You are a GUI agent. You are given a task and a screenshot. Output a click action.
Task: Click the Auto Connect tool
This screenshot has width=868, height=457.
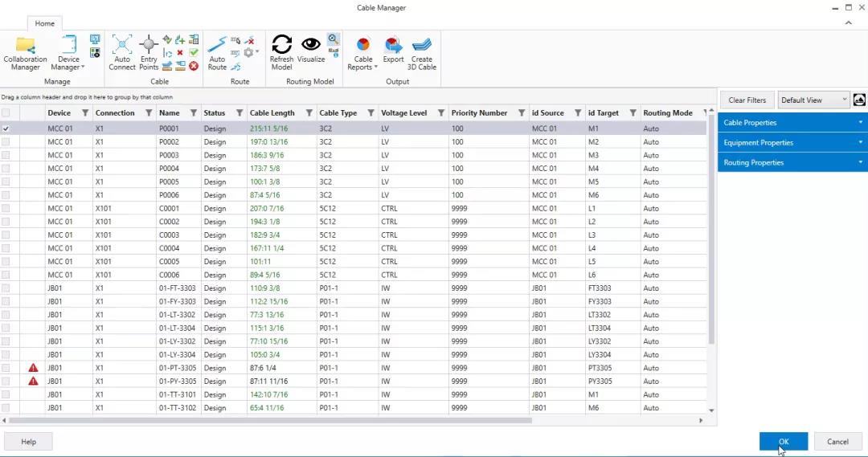coord(122,53)
